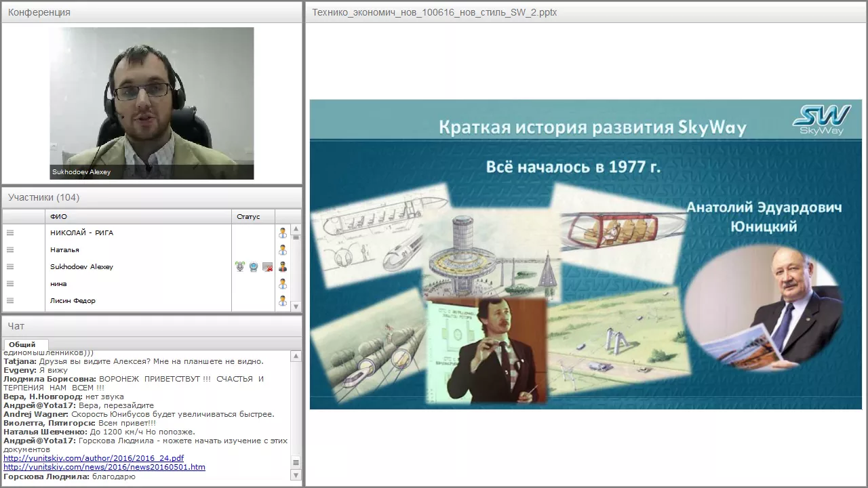Sort participants by the Статус column header

pos(253,217)
